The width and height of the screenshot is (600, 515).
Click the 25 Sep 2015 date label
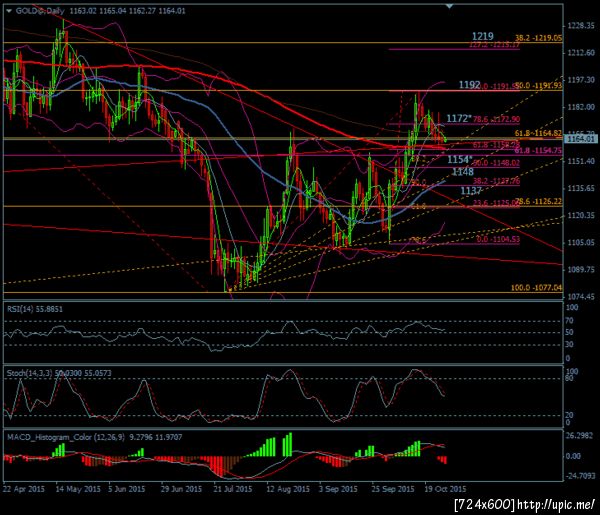[392, 489]
